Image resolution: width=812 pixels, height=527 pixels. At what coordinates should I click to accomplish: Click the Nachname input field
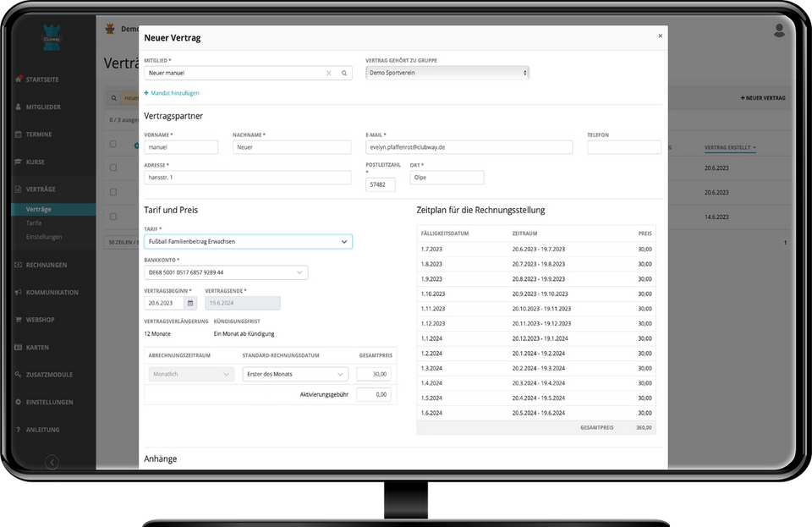point(292,147)
